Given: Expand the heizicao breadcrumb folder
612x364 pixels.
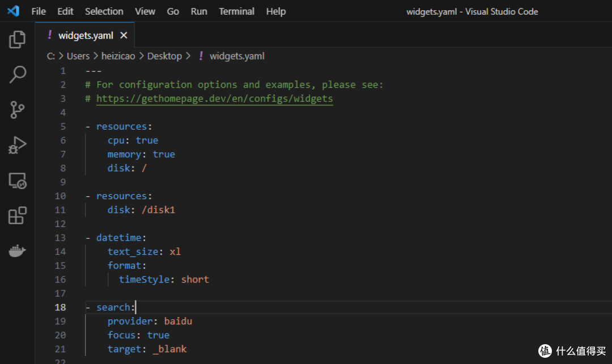Looking at the screenshot, I should [118, 56].
